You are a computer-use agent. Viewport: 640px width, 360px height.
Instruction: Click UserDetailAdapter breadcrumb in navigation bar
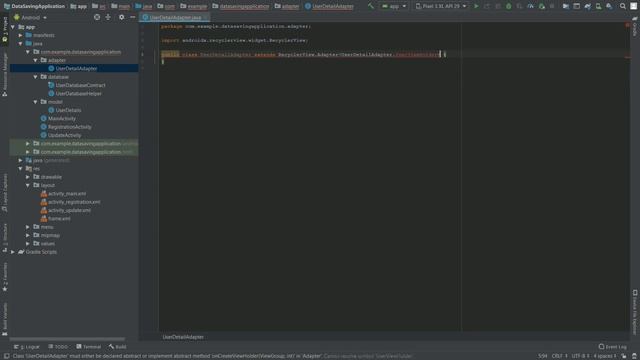pyautogui.click(x=329, y=6)
